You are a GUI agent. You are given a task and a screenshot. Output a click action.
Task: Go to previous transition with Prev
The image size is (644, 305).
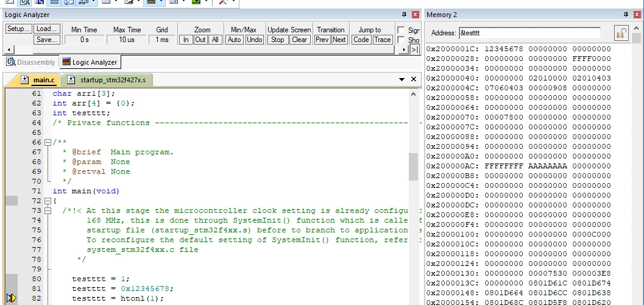[x=322, y=40]
